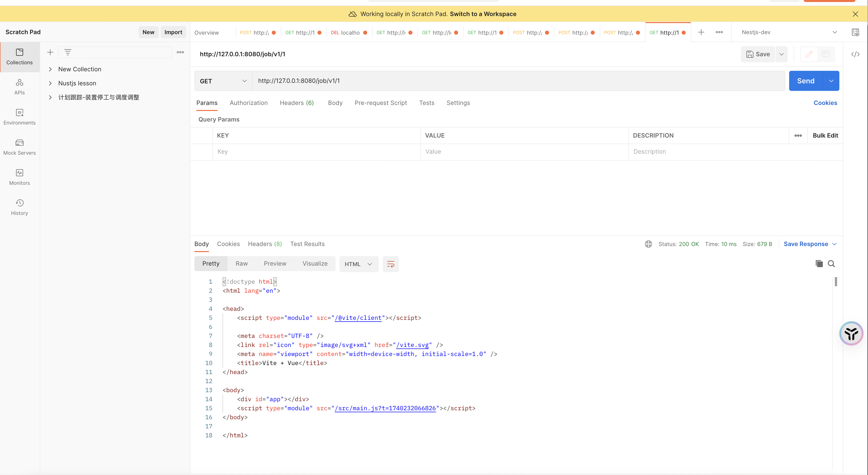The image size is (868, 475).
Task: Open the Test Results tab
Action: [307, 244]
